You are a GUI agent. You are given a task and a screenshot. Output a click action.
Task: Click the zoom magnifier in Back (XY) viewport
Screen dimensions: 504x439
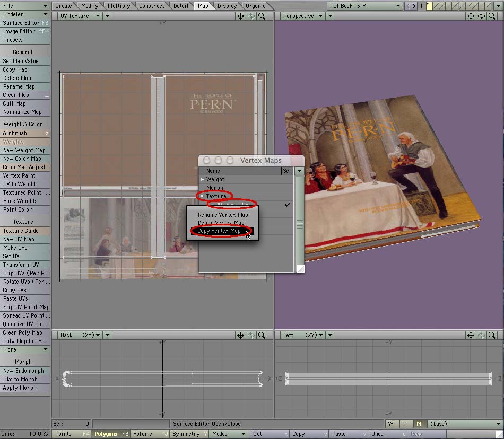click(262, 335)
